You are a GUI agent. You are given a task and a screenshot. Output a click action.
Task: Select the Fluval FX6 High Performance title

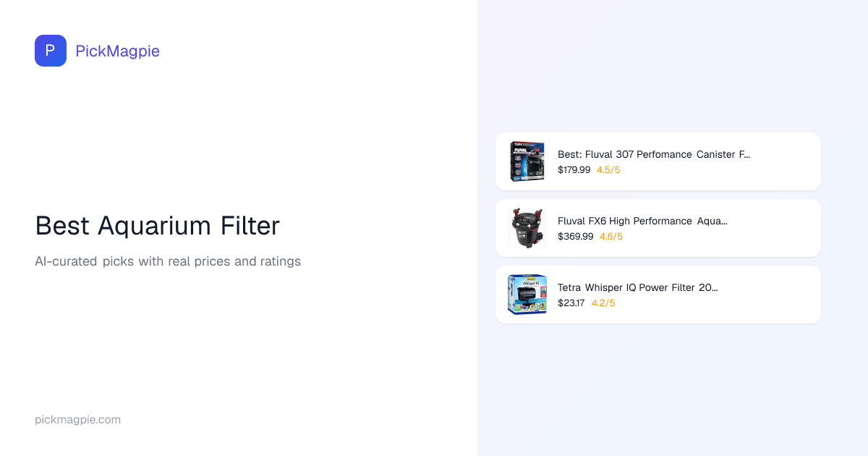pyautogui.click(x=642, y=221)
